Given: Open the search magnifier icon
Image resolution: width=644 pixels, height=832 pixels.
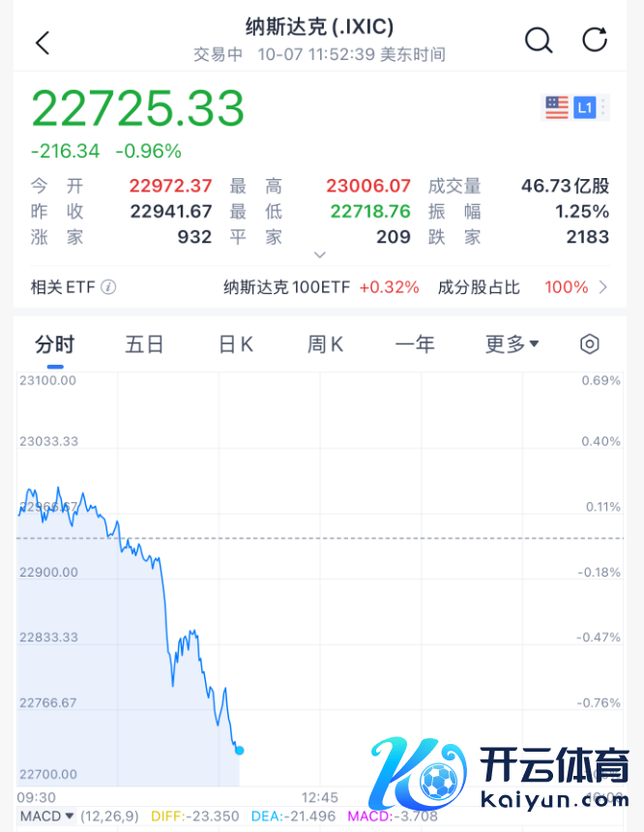Looking at the screenshot, I should [x=538, y=41].
